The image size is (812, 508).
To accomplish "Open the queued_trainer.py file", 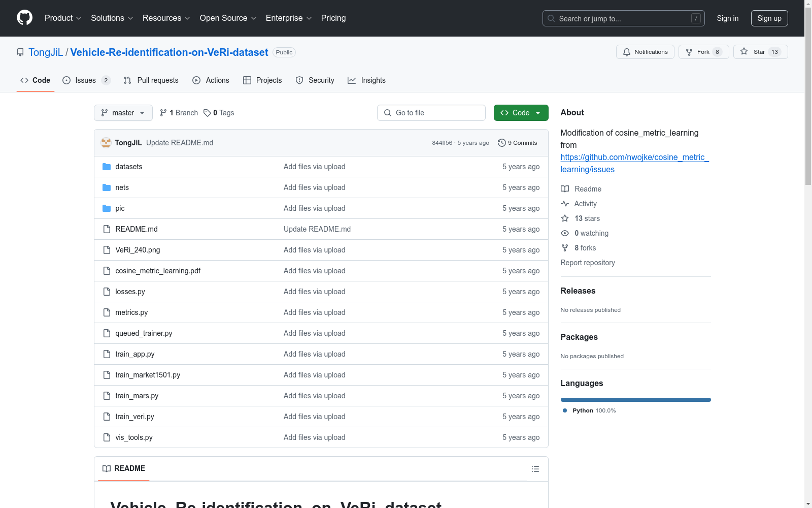I will click(144, 333).
